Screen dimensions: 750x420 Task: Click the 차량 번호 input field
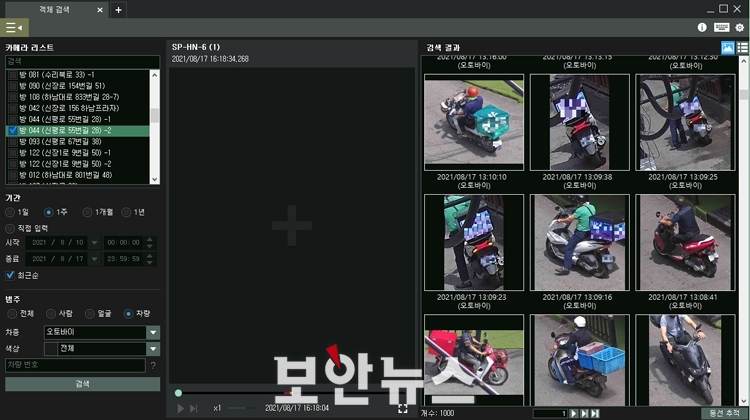[75, 365]
